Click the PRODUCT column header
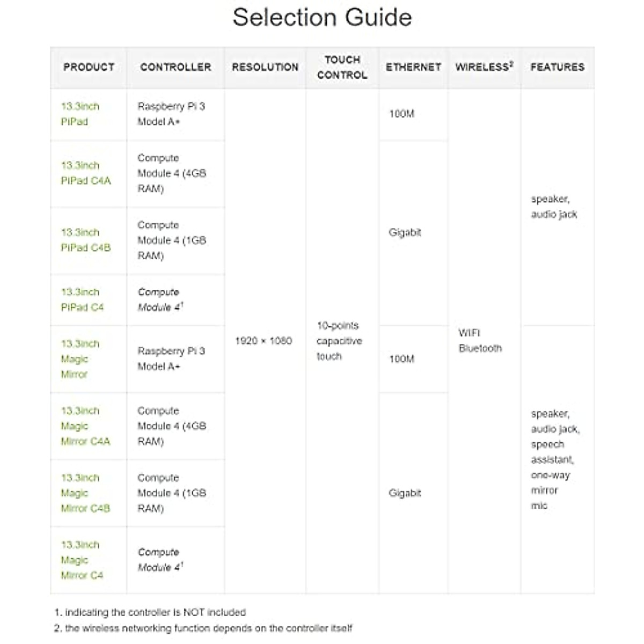Screen dimensions: 644x644 coord(89,67)
